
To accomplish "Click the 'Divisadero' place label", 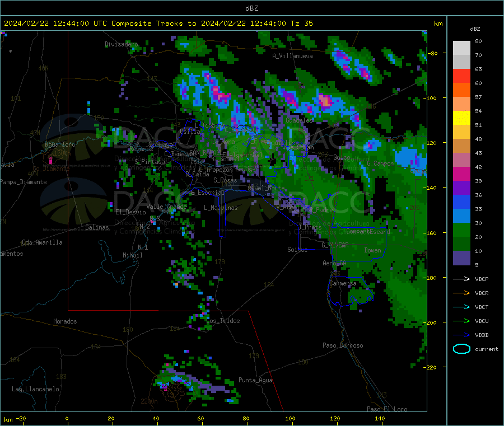I will (x=122, y=44).
